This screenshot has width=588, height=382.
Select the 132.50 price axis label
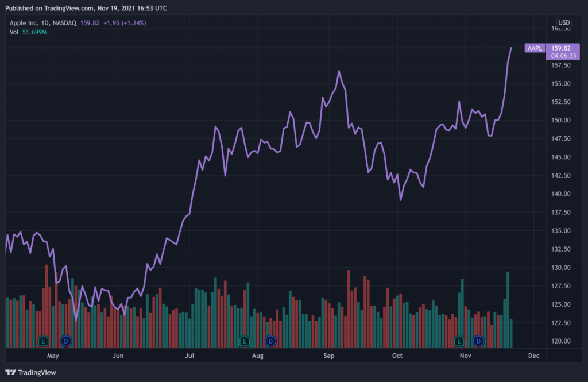[x=560, y=249]
